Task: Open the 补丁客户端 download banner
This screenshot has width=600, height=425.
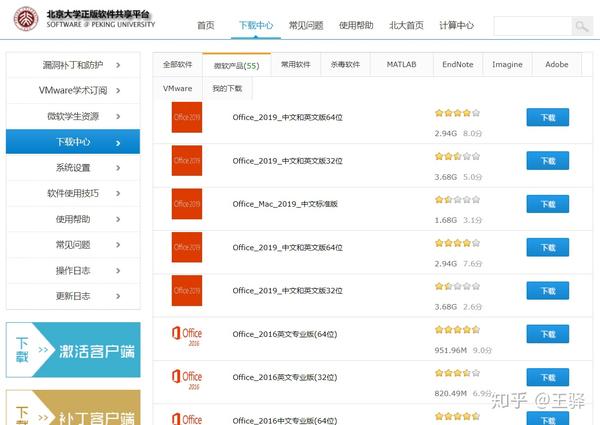Action: (73, 408)
